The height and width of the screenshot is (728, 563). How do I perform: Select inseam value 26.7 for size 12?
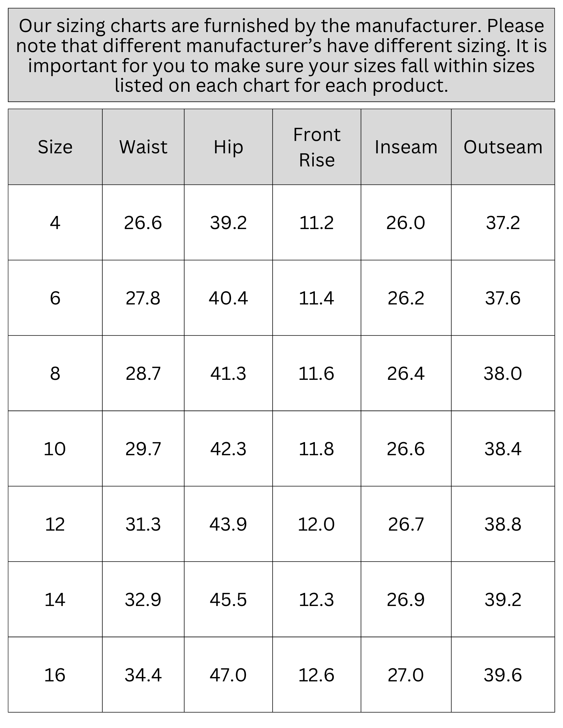(x=406, y=524)
